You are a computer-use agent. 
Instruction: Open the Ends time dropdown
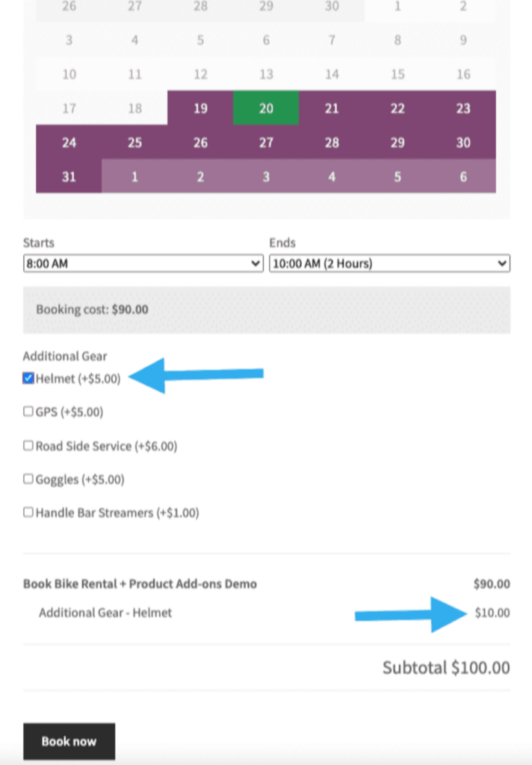[x=389, y=263]
